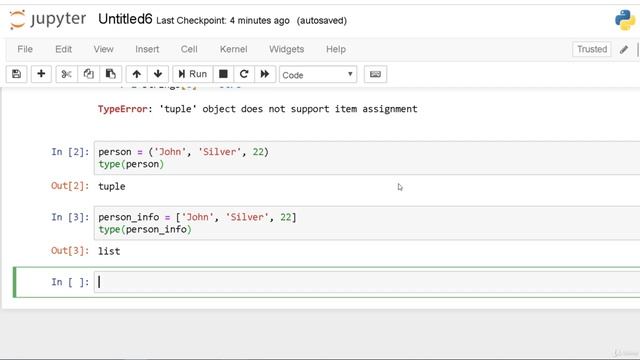The width and height of the screenshot is (640, 360).
Task: Click the Trusted notebook button
Action: [x=592, y=49]
